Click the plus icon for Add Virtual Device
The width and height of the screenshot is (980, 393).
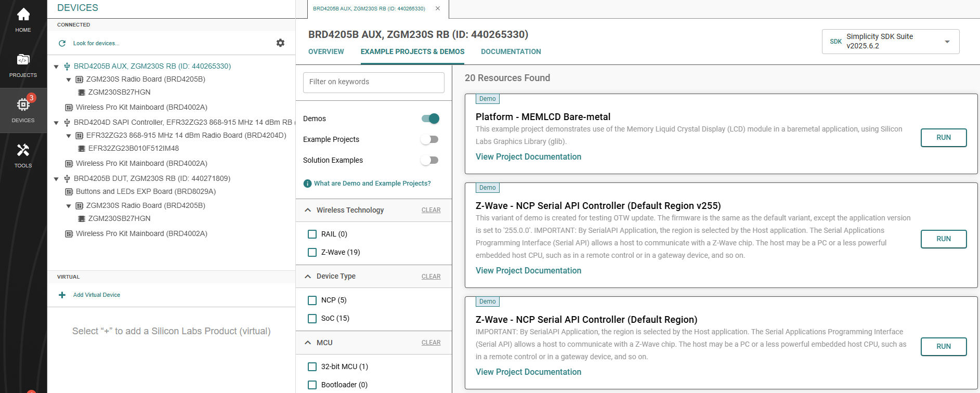(x=62, y=295)
